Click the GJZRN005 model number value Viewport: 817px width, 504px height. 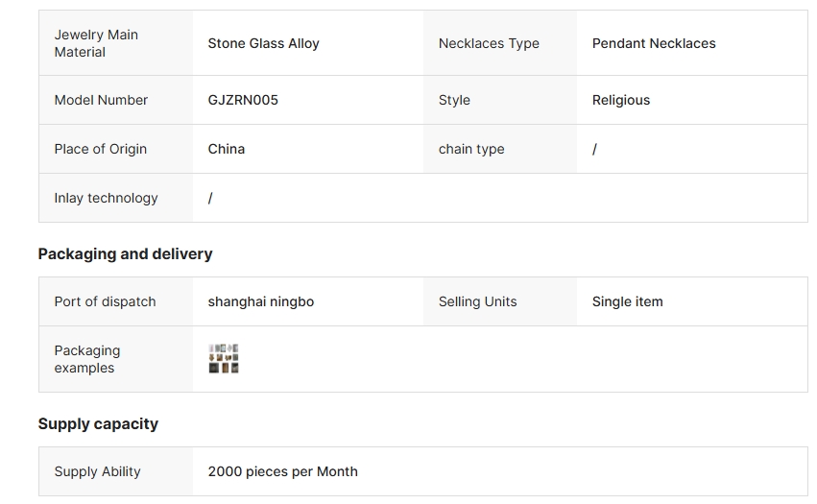click(x=243, y=100)
